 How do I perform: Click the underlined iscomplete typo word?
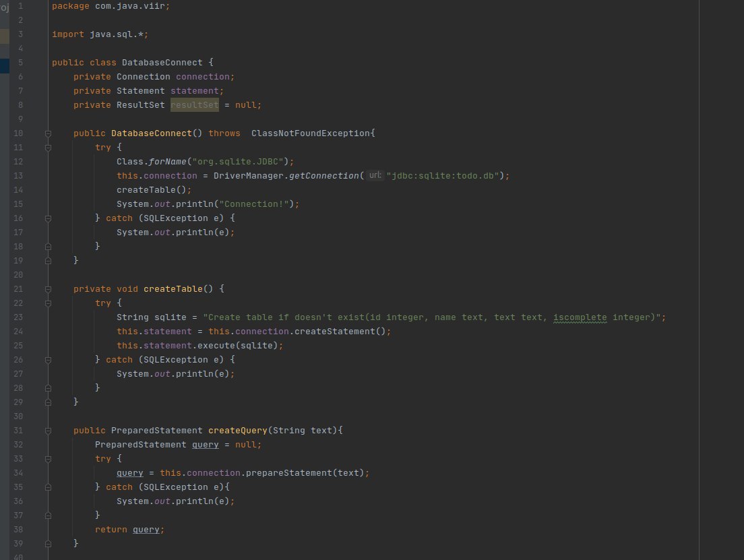point(580,317)
